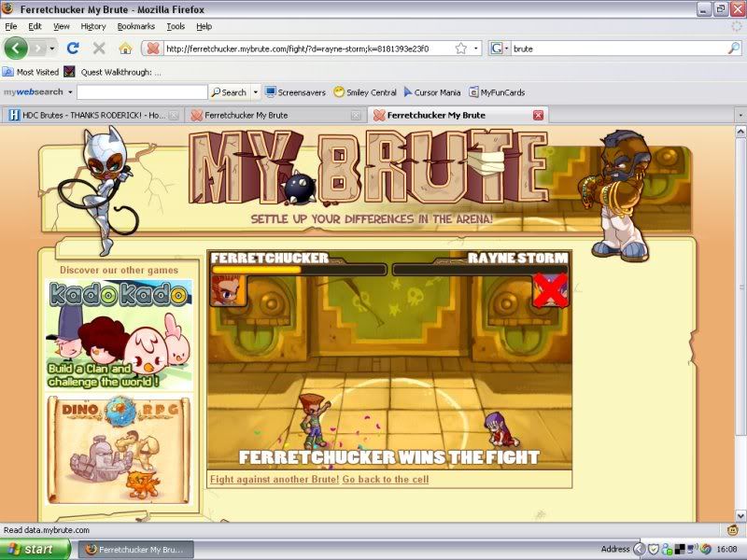
Task: Open the list all tabs dropdown
Action: (x=740, y=115)
